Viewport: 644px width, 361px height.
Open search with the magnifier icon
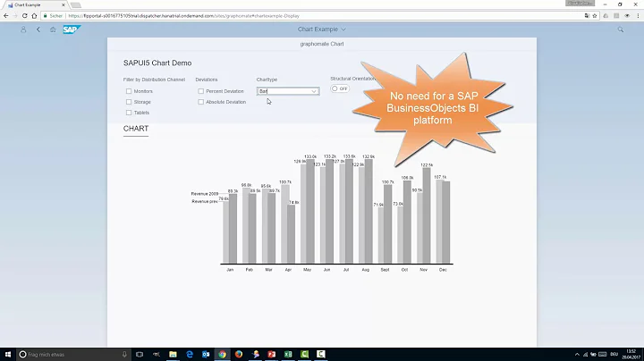pos(621,29)
